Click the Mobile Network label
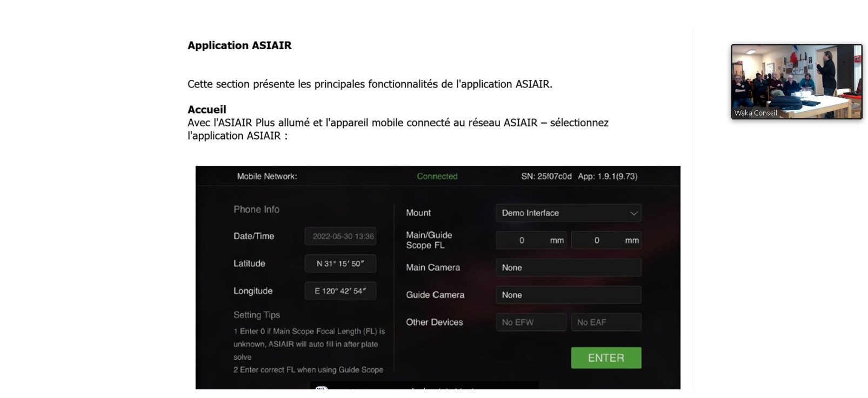The height and width of the screenshot is (398, 868). (267, 177)
